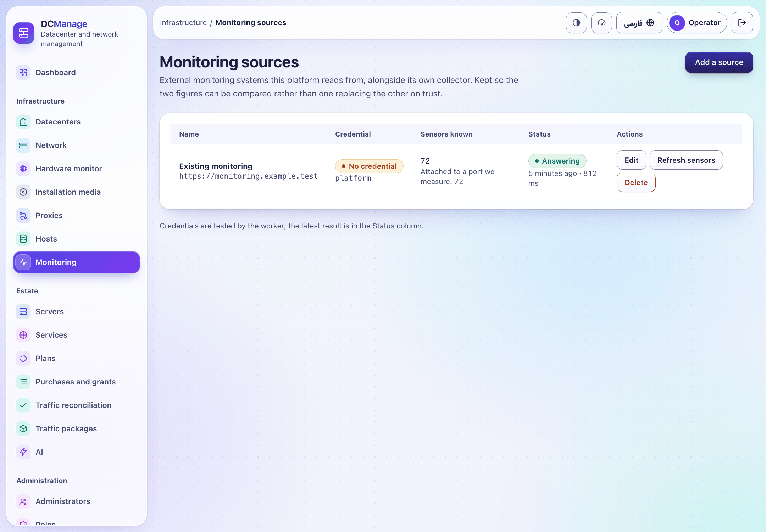This screenshot has width=766, height=532.
Task: Click the Sensors known column header
Action: pyautogui.click(x=446, y=134)
